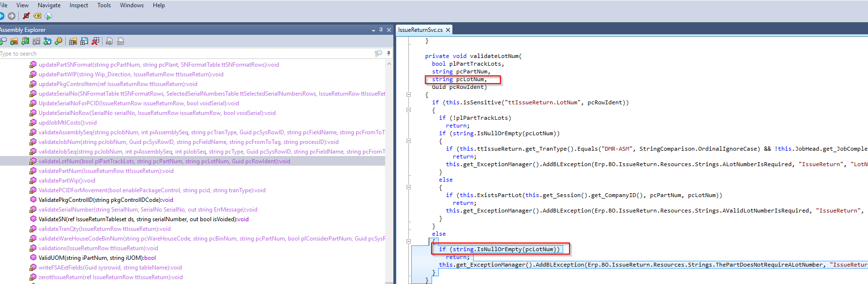The image size is (868, 284).
Task: Select ValidateSN method entry
Action: (143, 219)
